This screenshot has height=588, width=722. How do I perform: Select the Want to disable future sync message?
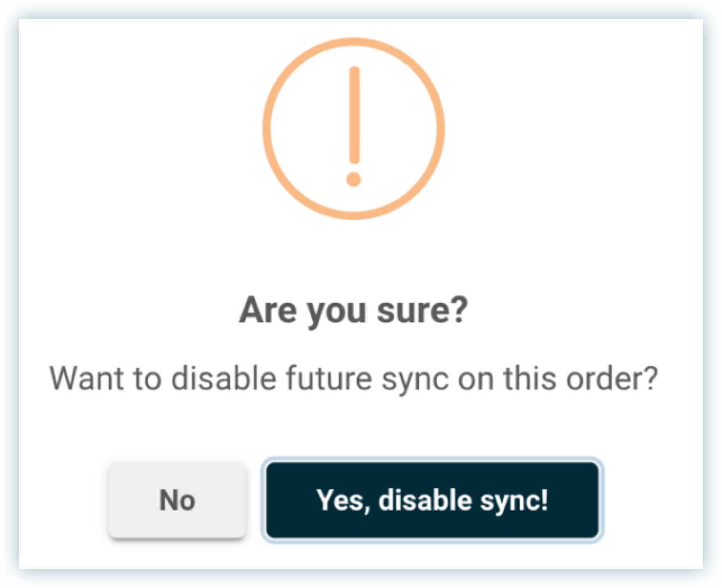pos(353,378)
